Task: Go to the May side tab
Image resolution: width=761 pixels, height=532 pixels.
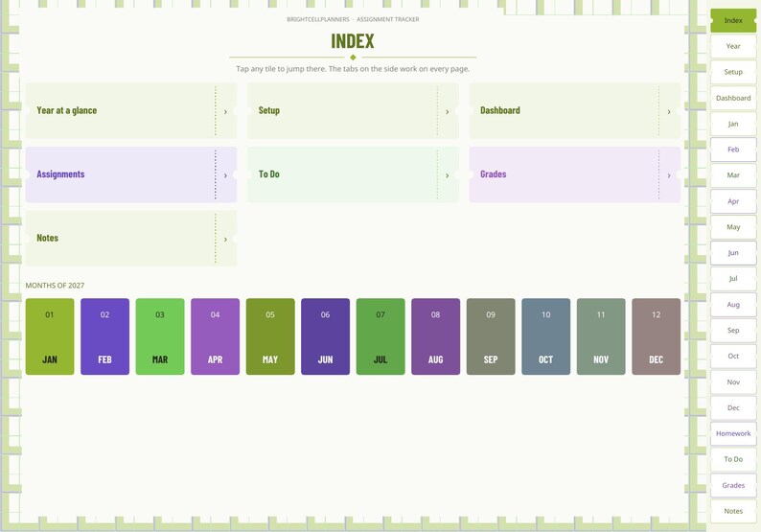Action: click(x=733, y=226)
